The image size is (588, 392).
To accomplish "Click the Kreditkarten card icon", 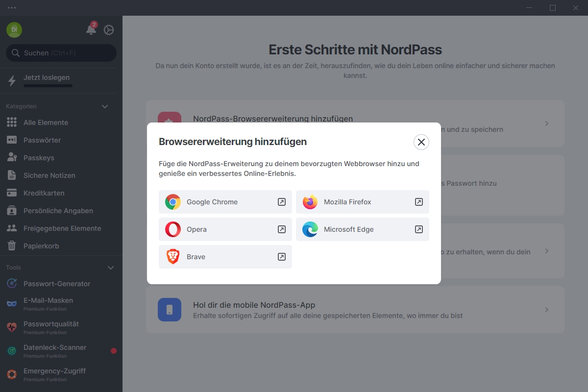I will pos(12,193).
